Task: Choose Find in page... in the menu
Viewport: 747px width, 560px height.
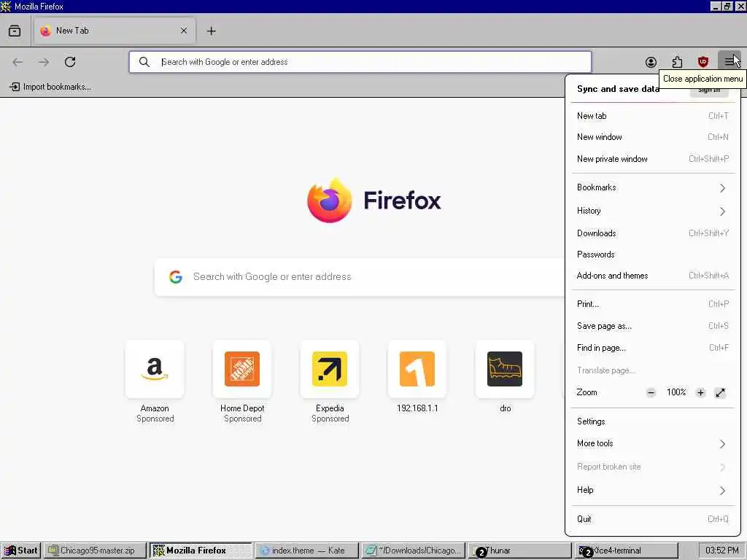Action: click(653, 348)
